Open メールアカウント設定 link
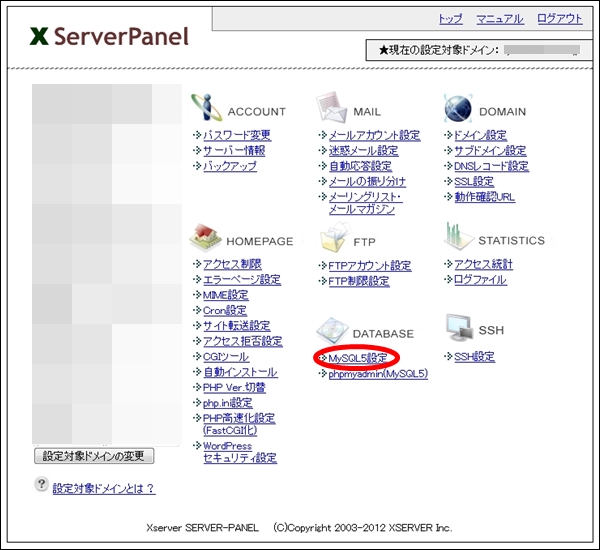The width and height of the screenshot is (600, 550). (375, 135)
